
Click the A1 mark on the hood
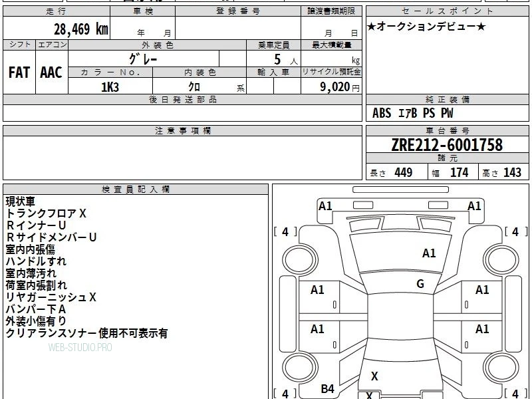pyautogui.click(x=429, y=253)
